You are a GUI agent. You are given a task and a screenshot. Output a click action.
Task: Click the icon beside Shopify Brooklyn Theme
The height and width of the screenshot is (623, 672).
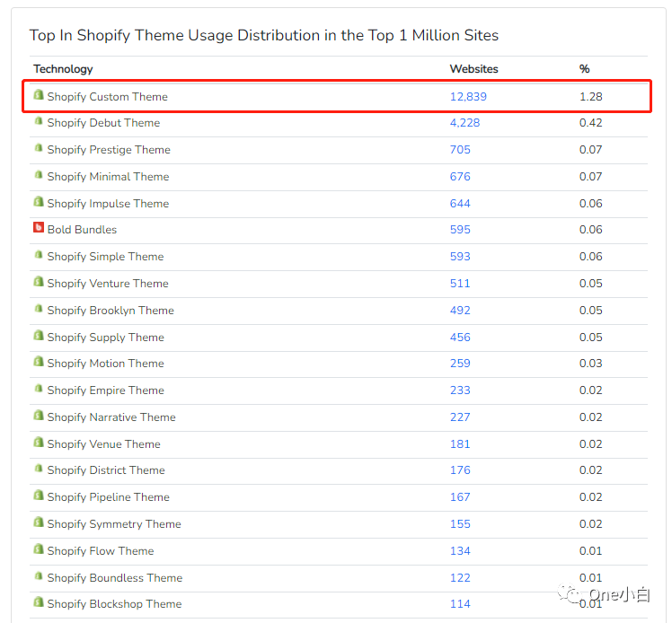39,309
